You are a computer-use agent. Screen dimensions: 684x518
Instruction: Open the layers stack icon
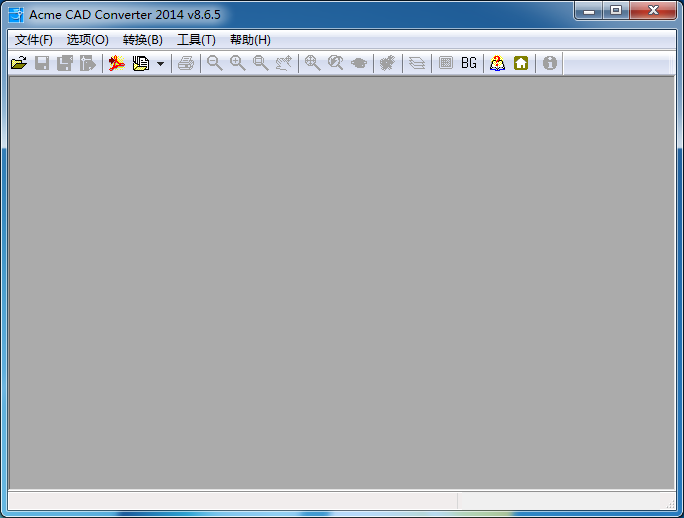tap(417, 63)
